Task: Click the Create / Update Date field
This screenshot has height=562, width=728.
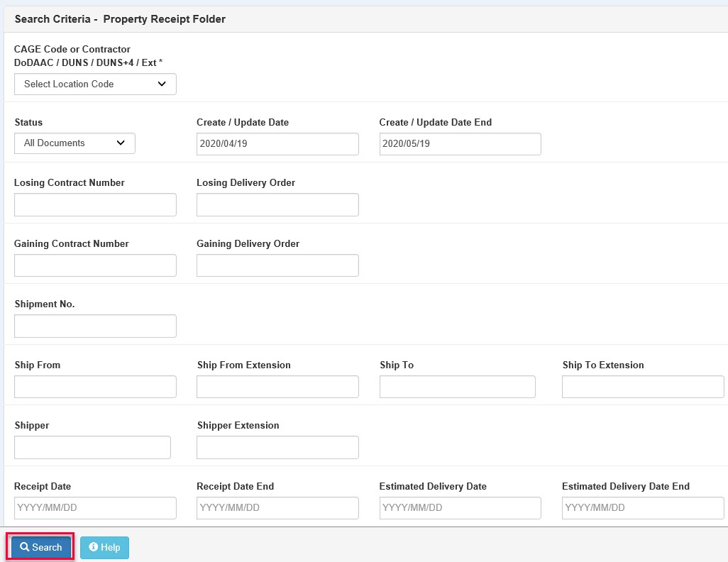Action: tap(277, 143)
